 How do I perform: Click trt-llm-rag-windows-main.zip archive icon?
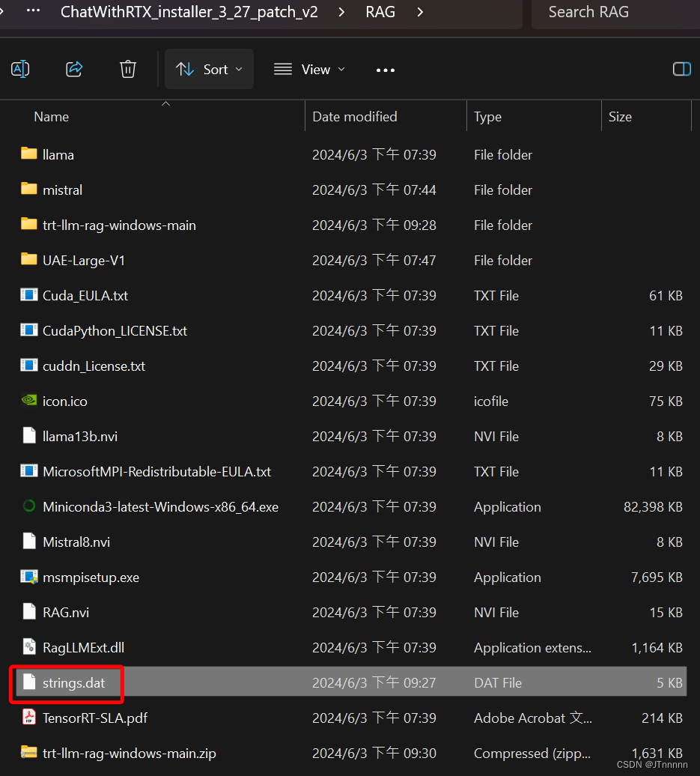point(28,752)
